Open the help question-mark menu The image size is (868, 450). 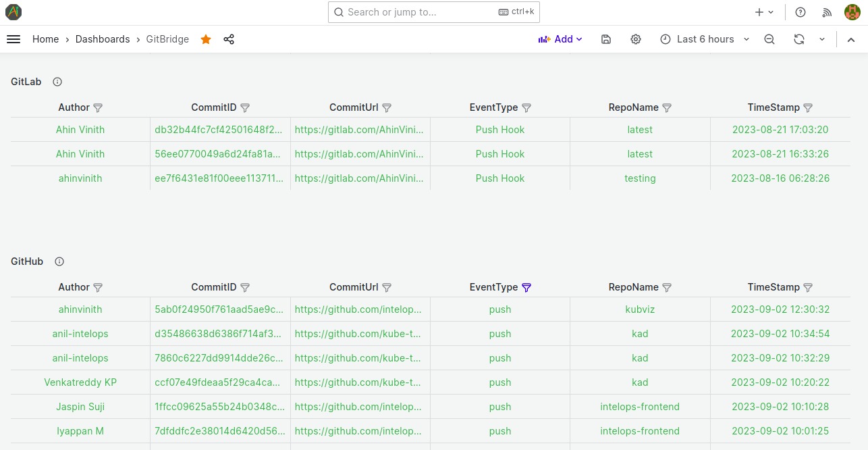click(x=801, y=12)
